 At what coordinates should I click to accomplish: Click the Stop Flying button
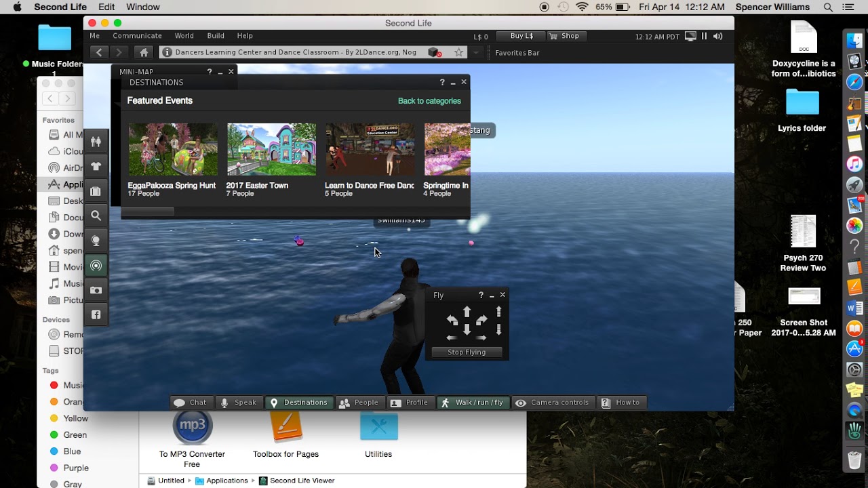(467, 352)
